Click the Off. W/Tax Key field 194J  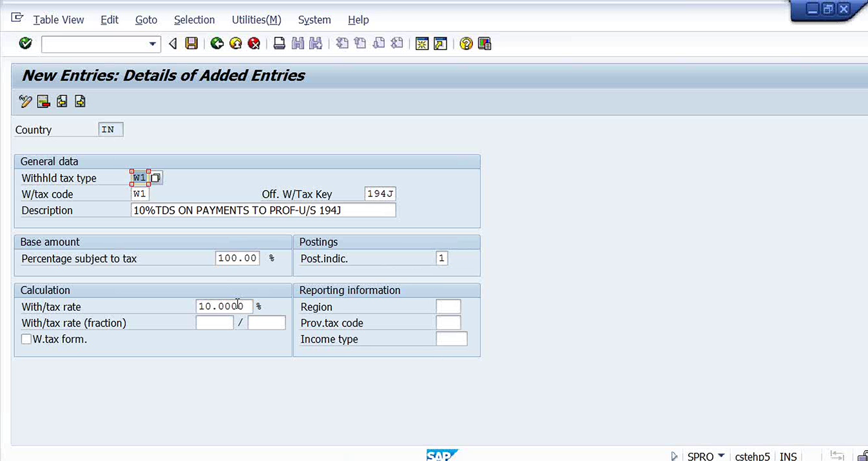[x=380, y=194]
